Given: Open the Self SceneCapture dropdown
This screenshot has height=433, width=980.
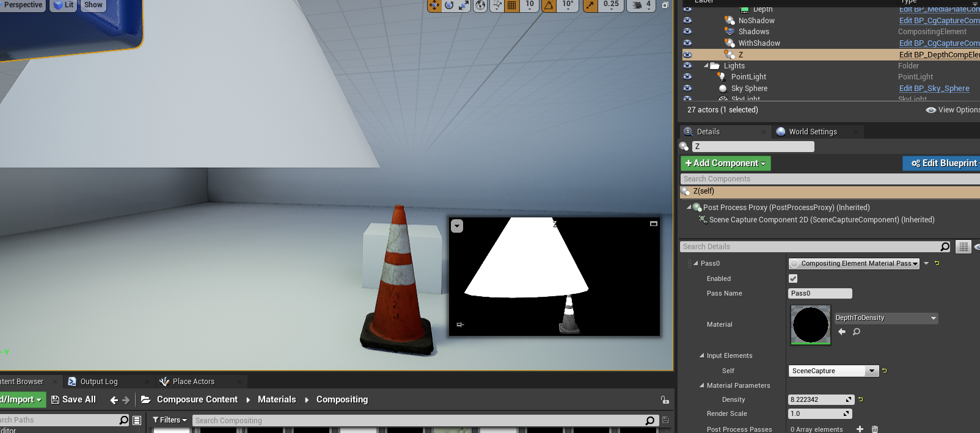Looking at the screenshot, I should (833, 371).
